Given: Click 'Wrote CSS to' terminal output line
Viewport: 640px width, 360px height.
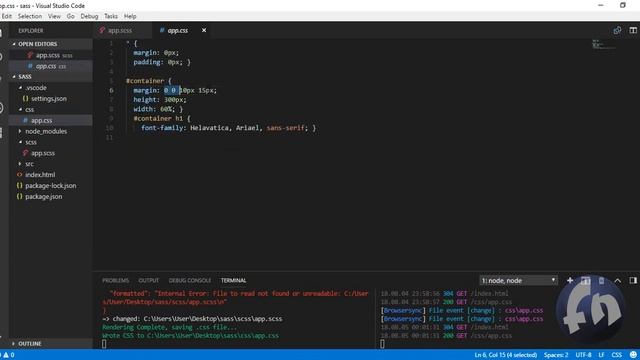Looking at the screenshot, I should click(x=190, y=336).
